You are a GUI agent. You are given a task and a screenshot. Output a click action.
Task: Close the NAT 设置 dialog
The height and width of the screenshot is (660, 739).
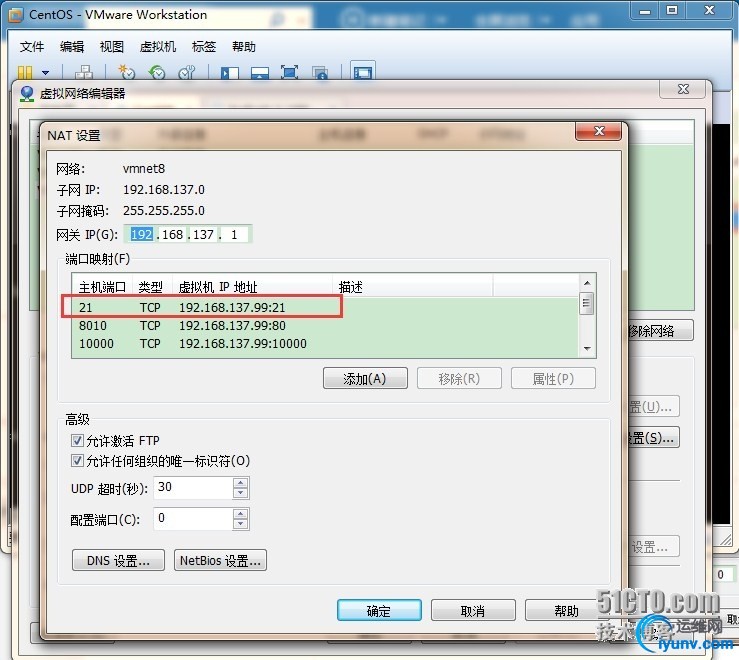point(599,131)
